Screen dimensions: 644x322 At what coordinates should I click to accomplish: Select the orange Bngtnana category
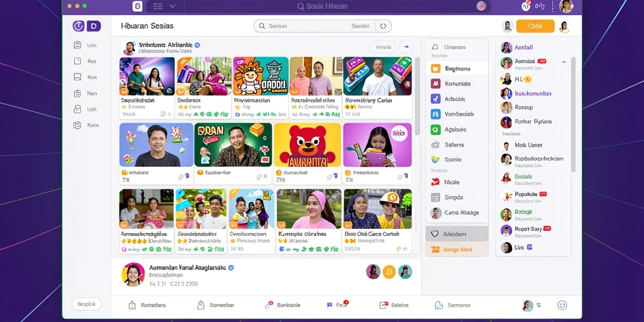[x=457, y=69]
